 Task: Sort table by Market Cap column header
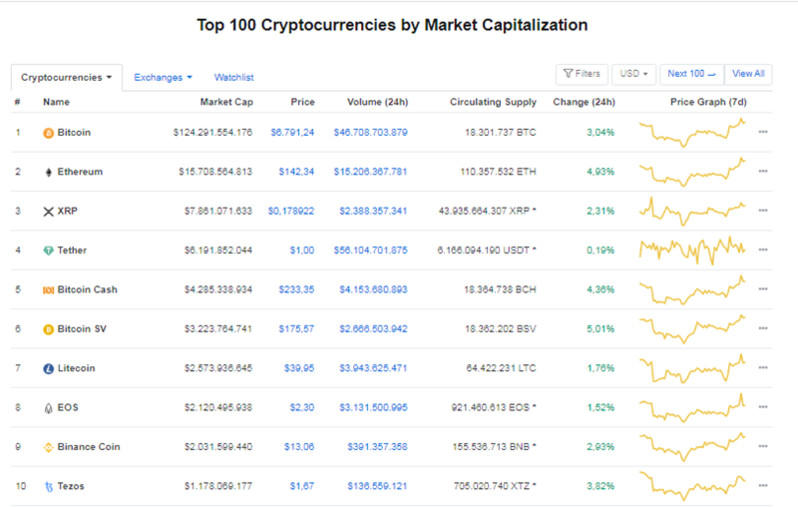[x=228, y=102]
